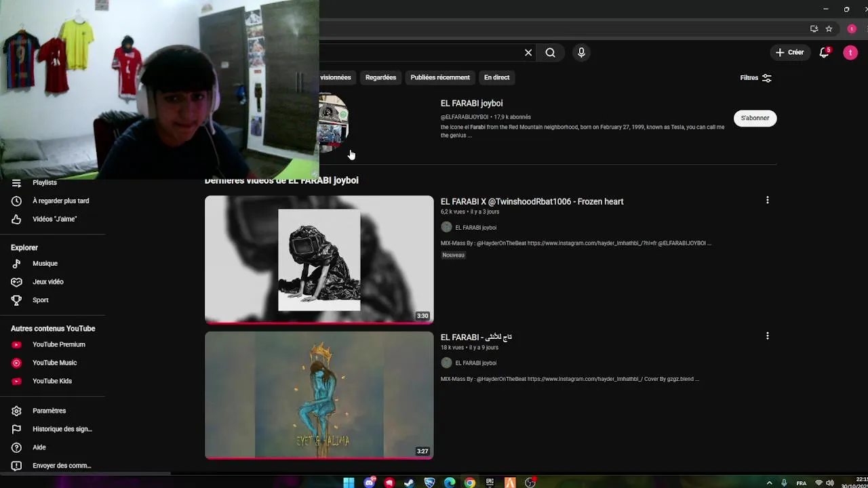Start voice search with the microphone

click(581, 52)
